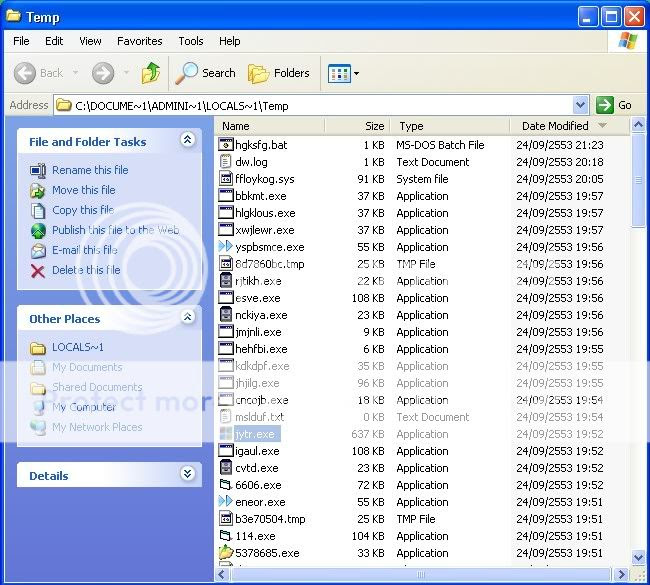The width and height of the screenshot is (650, 585).
Task: Sort by the Name column header
Action: pyautogui.click(x=269, y=126)
